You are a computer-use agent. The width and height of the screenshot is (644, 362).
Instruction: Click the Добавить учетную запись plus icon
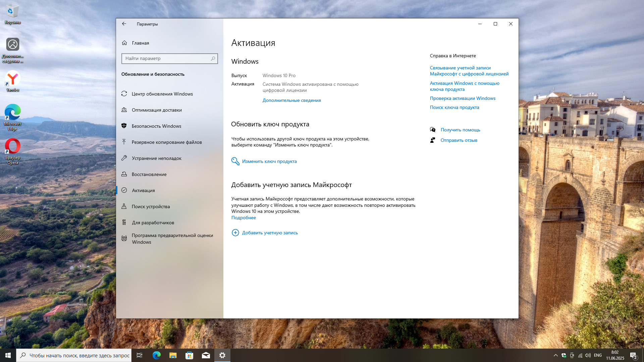[235, 233]
